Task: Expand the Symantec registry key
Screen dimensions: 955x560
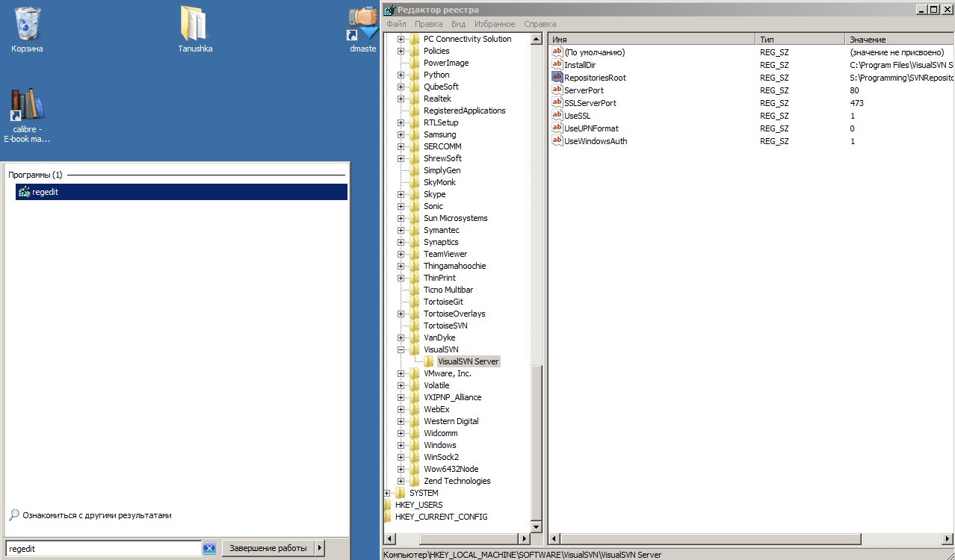Action: click(x=401, y=230)
